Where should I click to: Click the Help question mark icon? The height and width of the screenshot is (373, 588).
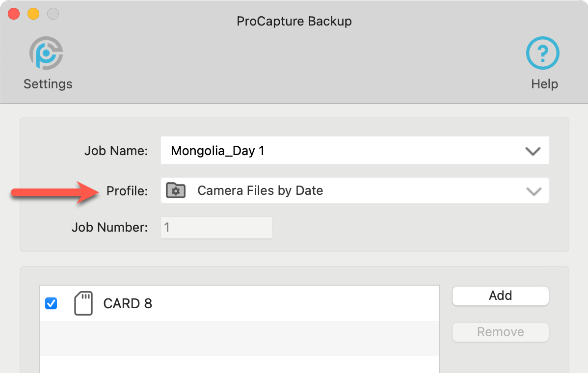coord(543,53)
